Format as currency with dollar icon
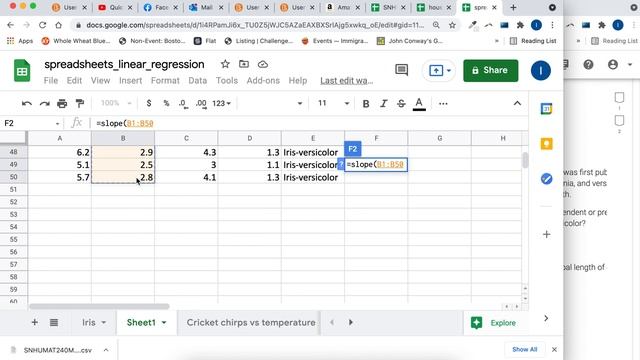 [149, 103]
